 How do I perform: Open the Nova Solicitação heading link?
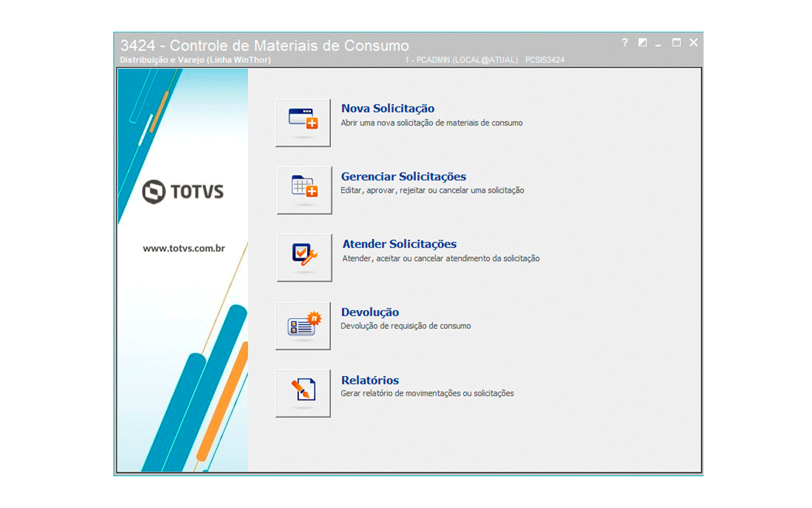(x=387, y=109)
